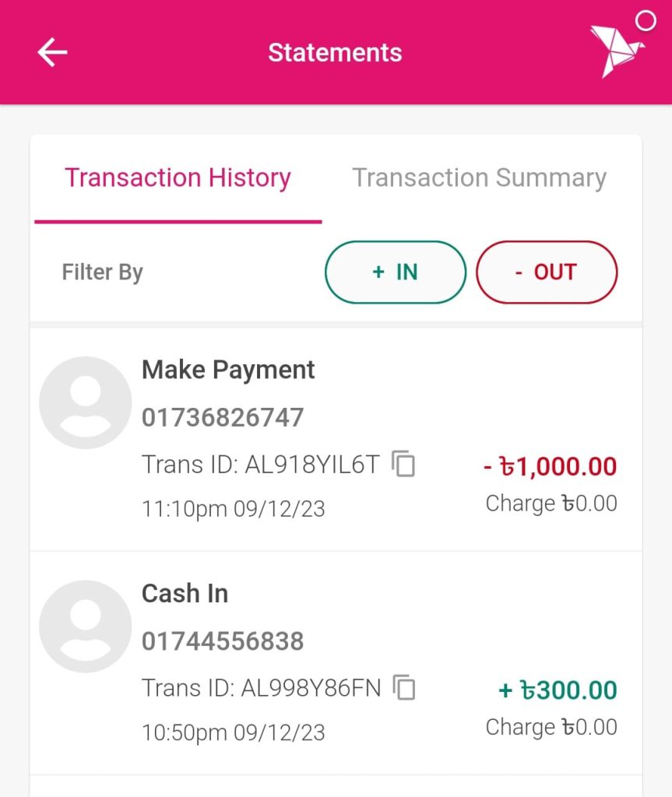Tap the Make Payment profile avatar

point(85,402)
